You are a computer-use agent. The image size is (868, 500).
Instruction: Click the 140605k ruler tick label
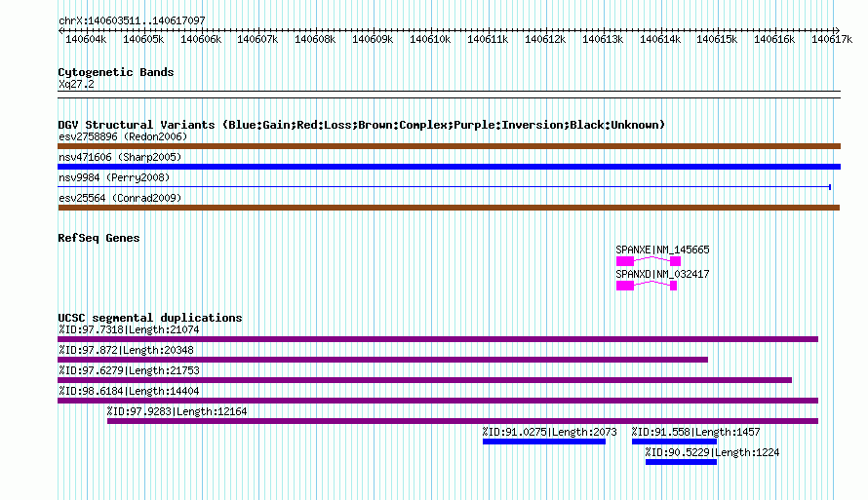(143, 39)
